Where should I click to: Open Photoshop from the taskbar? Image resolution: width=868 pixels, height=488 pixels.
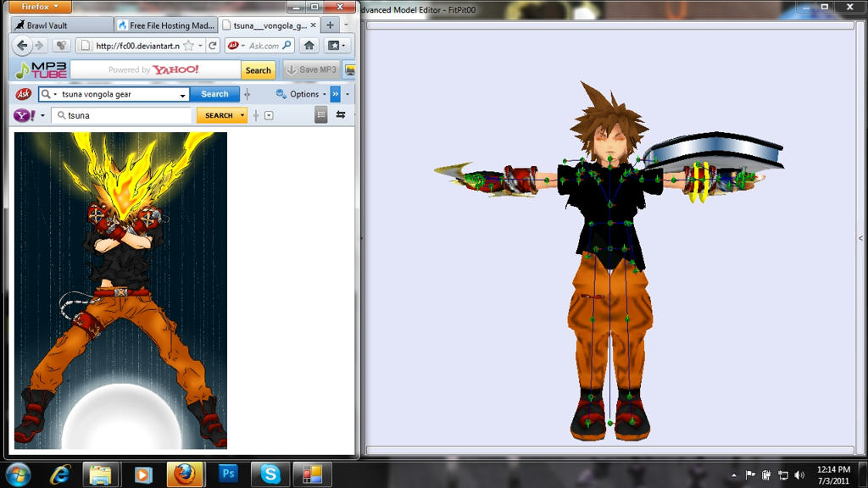[228, 474]
